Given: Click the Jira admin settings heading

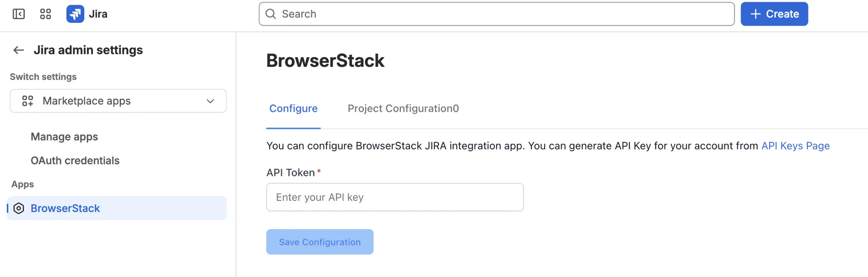Looking at the screenshot, I should [88, 50].
